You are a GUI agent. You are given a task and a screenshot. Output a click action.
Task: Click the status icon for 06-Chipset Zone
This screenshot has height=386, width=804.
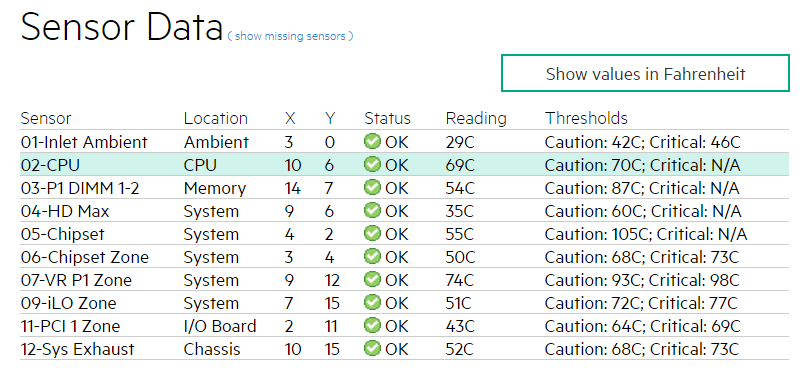tap(372, 256)
